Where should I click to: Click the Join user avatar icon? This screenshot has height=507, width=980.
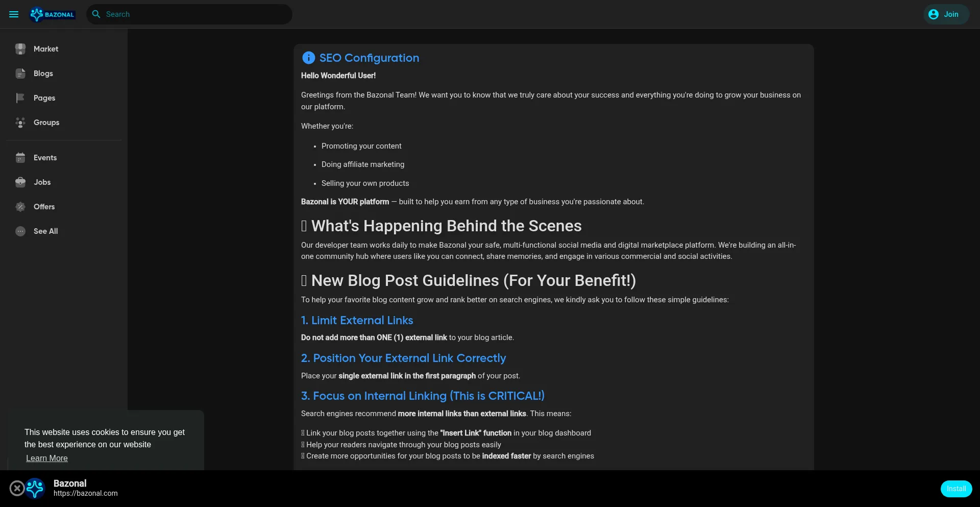(x=934, y=14)
